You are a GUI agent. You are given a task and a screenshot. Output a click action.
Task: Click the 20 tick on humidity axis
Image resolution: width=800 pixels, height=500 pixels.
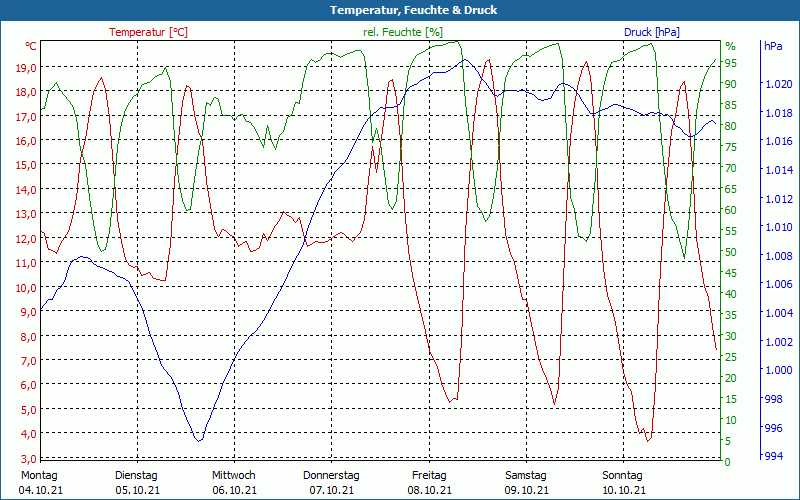pos(731,378)
